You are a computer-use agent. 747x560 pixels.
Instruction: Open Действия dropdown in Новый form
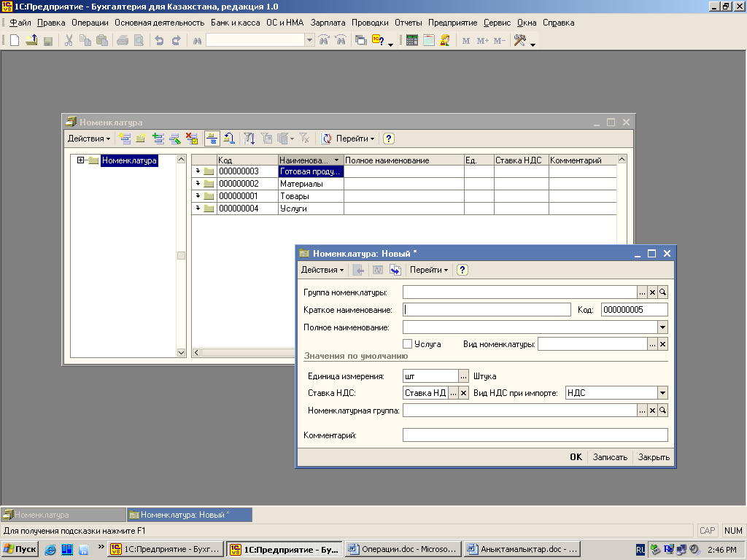(322, 270)
